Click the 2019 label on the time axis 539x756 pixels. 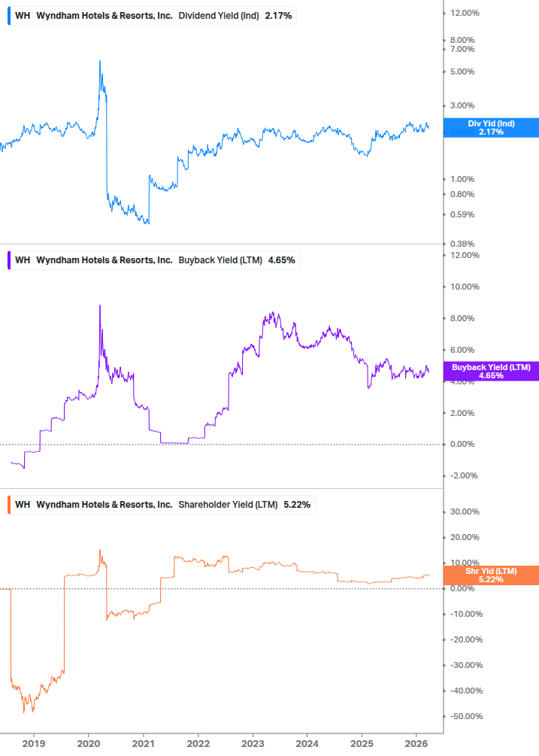click(34, 744)
